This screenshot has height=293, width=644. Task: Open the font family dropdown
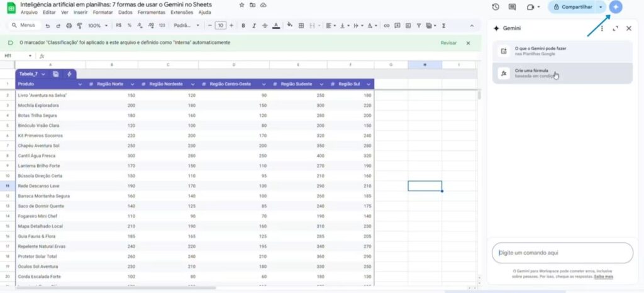point(186,25)
